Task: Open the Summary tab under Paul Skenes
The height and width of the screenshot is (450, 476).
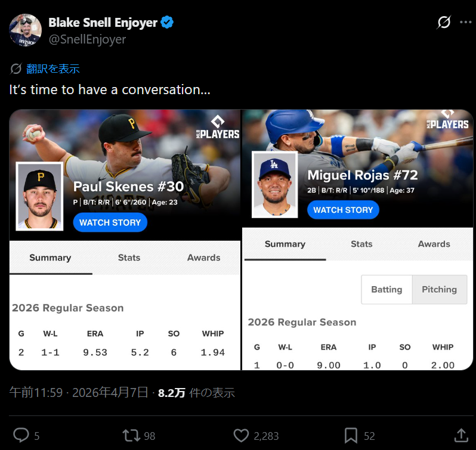Action: [50, 257]
